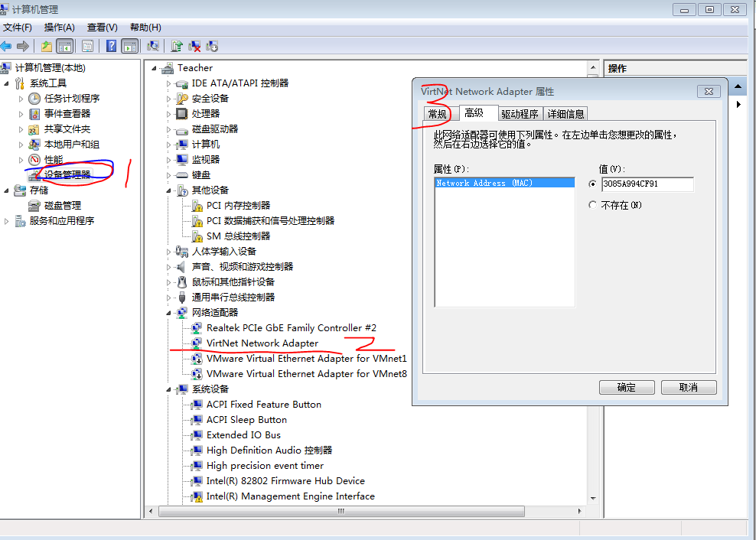
Task: Click Scan for hardware changes icon
Action: (x=153, y=46)
